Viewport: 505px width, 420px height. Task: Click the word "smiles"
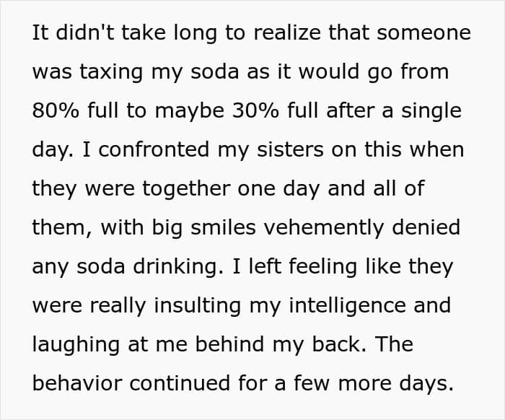[x=223, y=227]
